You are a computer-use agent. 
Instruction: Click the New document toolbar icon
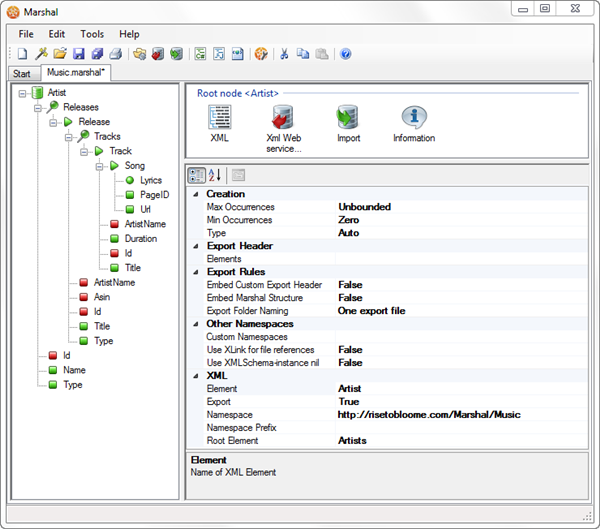pos(23,54)
